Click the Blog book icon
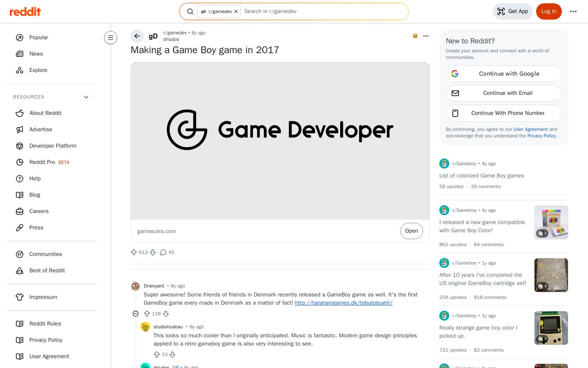This screenshot has width=588, height=368. click(20, 195)
